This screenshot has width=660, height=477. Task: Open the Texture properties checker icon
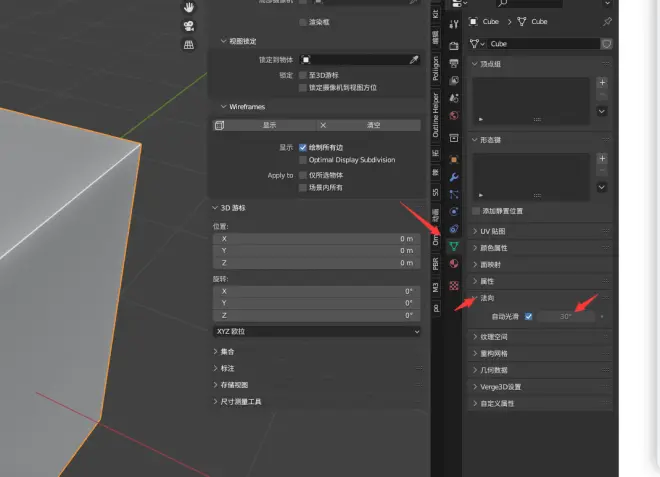coord(454,286)
